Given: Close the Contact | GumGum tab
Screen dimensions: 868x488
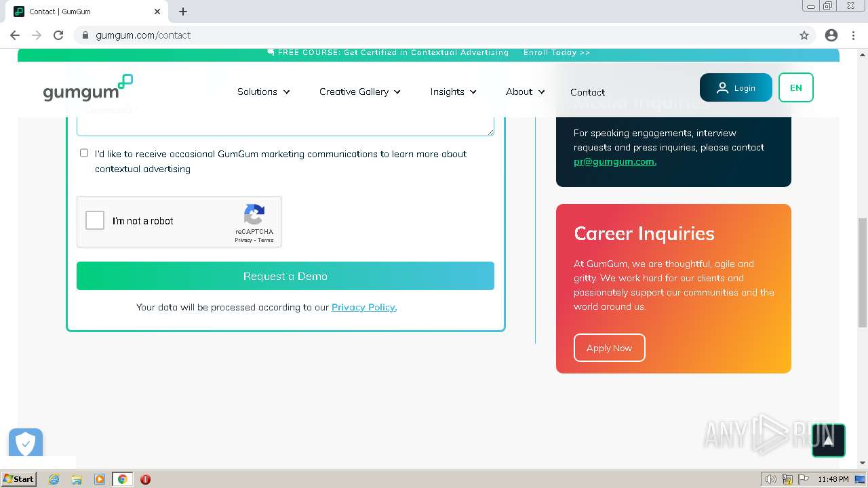Looking at the screenshot, I should [x=157, y=12].
